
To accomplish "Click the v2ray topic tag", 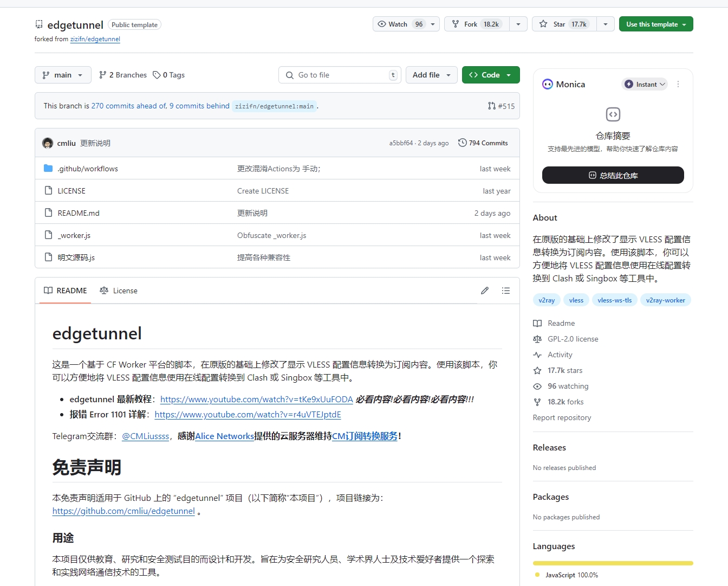I will coord(547,300).
